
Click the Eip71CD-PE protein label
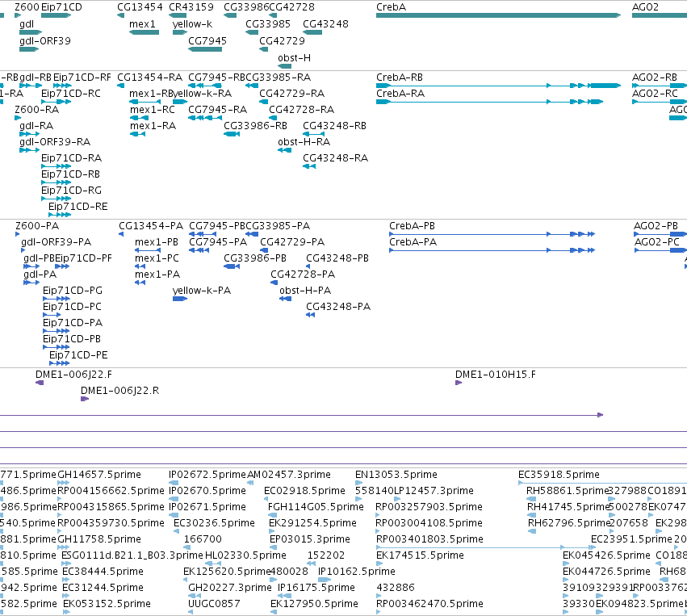[x=78, y=355]
